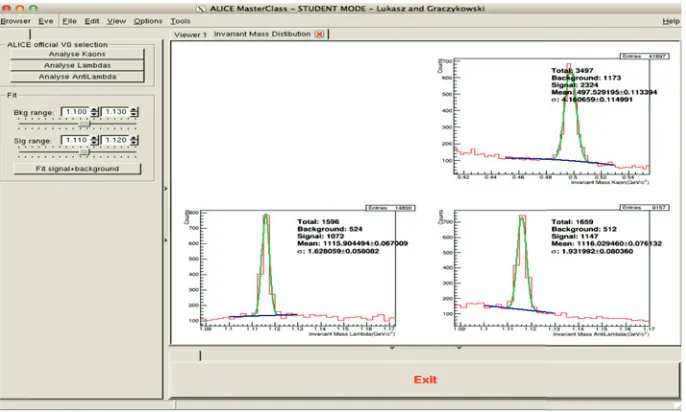Click the macOS red close window button
Screen dimensions: 686x412
(6, 8)
